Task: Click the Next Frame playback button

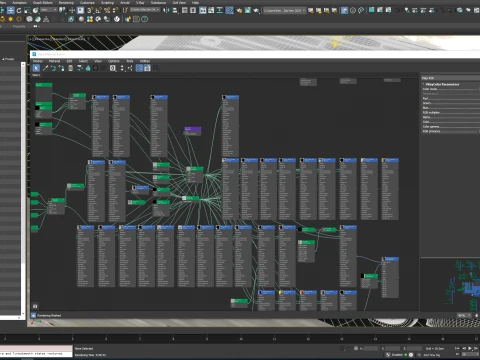Action: [x=476, y=348]
